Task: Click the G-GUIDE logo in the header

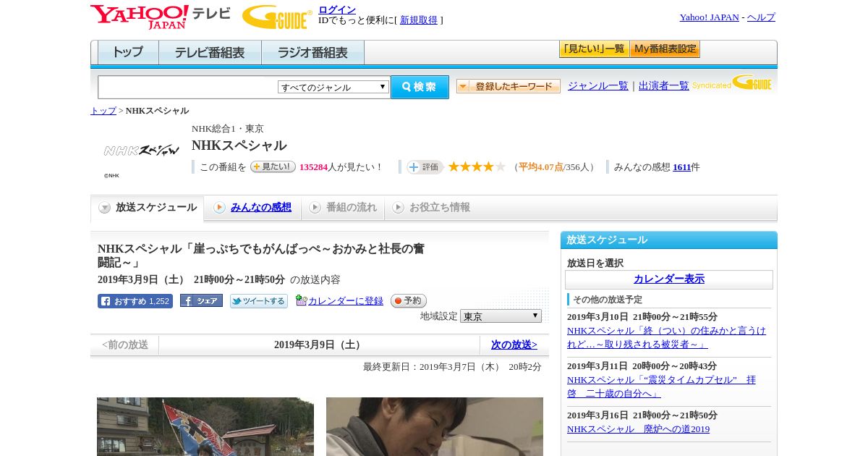Action: click(x=277, y=17)
